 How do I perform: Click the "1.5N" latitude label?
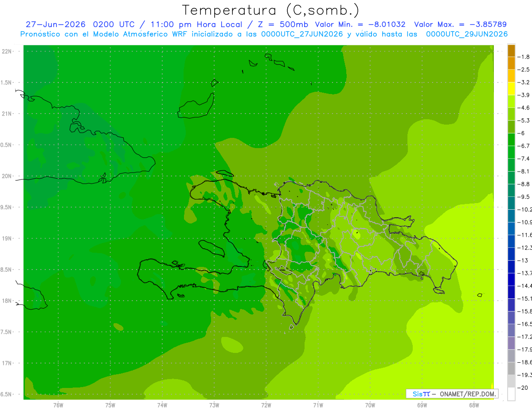pos(7,82)
